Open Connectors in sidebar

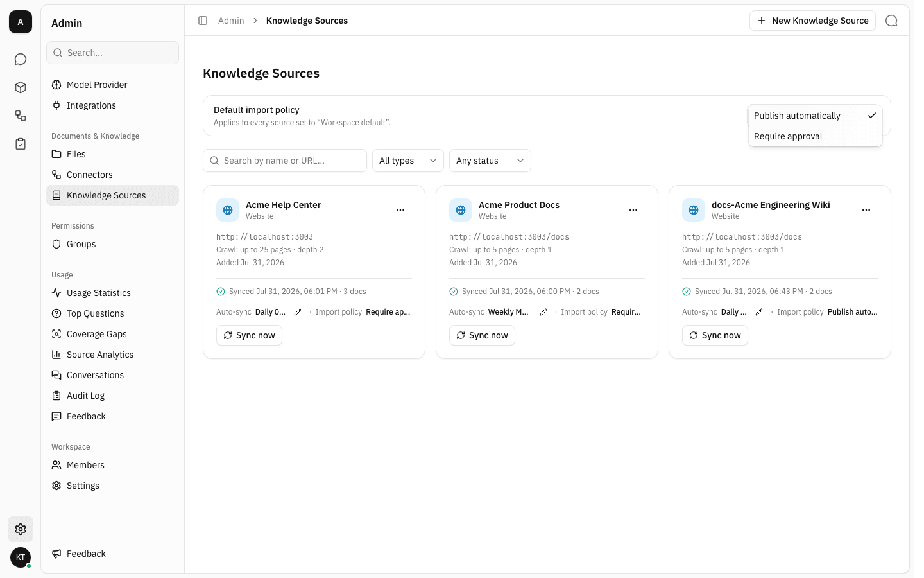(112, 175)
